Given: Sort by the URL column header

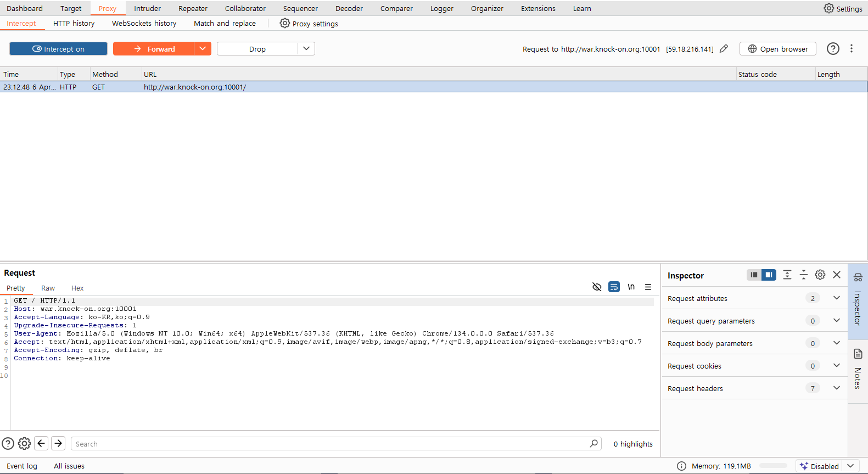Looking at the screenshot, I should [x=438, y=74].
